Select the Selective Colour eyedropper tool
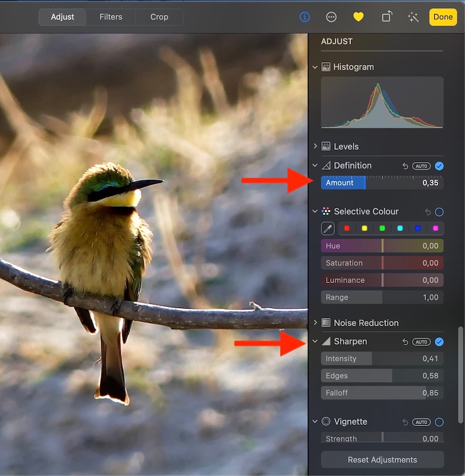This screenshot has height=476, width=465. coord(327,228)
